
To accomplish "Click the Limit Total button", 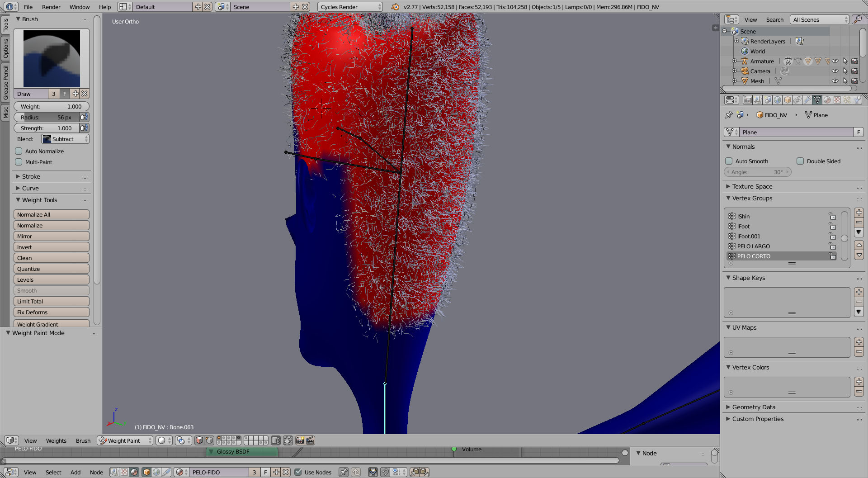I will tap(51, 301).
